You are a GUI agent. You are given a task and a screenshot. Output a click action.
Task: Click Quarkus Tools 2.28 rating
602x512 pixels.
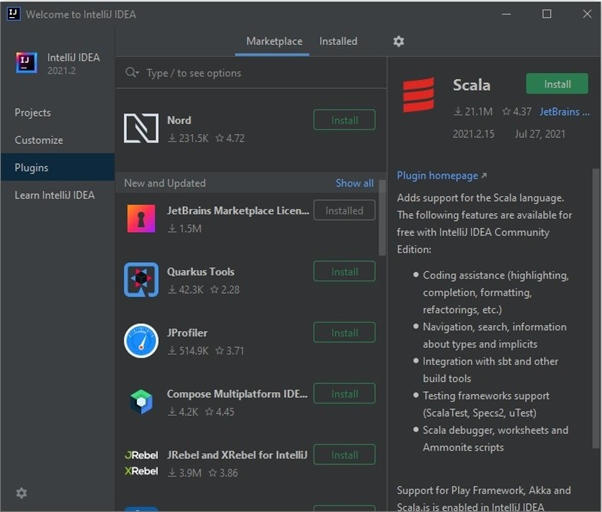[x=225, y=289]
